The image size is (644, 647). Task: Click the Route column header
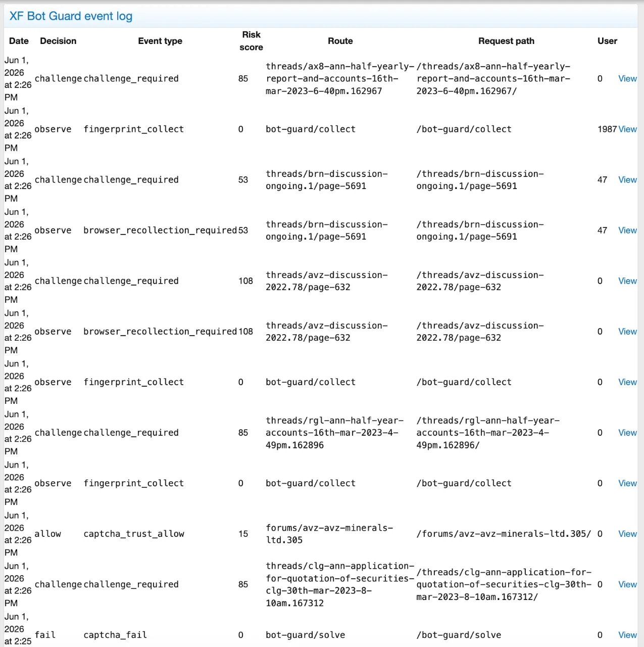(340, 41)
